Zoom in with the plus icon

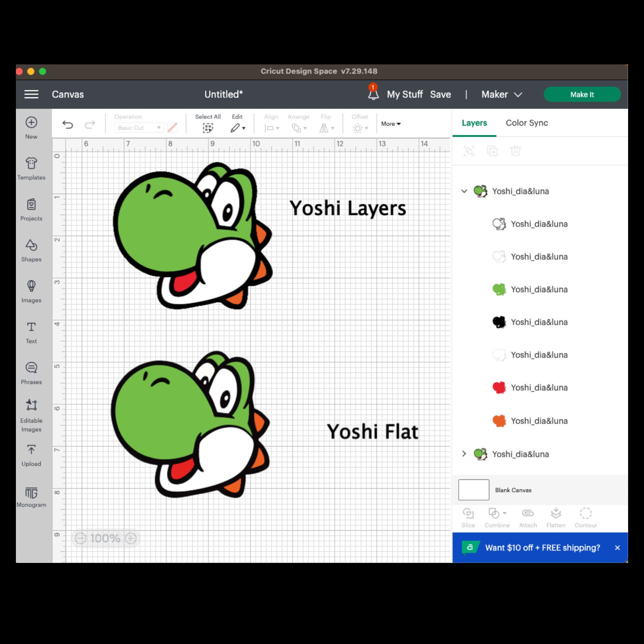tap(131, 538)
